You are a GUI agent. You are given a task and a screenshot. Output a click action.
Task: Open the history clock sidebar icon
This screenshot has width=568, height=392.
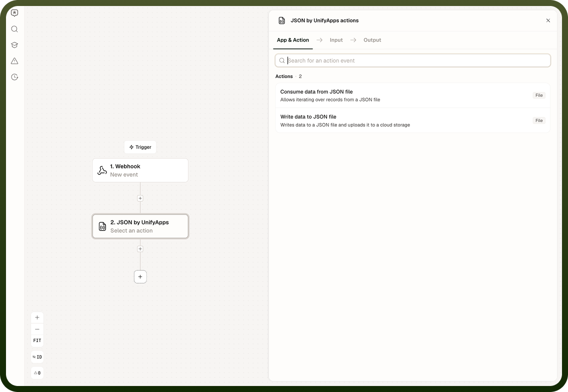click(x=14, y=77)
